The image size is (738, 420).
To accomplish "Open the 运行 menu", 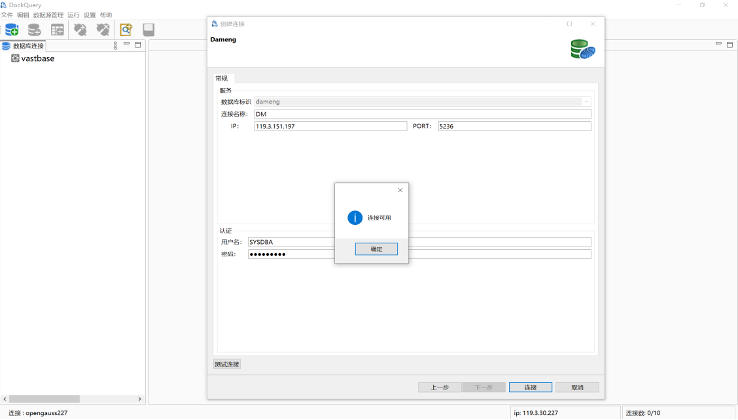I will [x=73, y=15].
